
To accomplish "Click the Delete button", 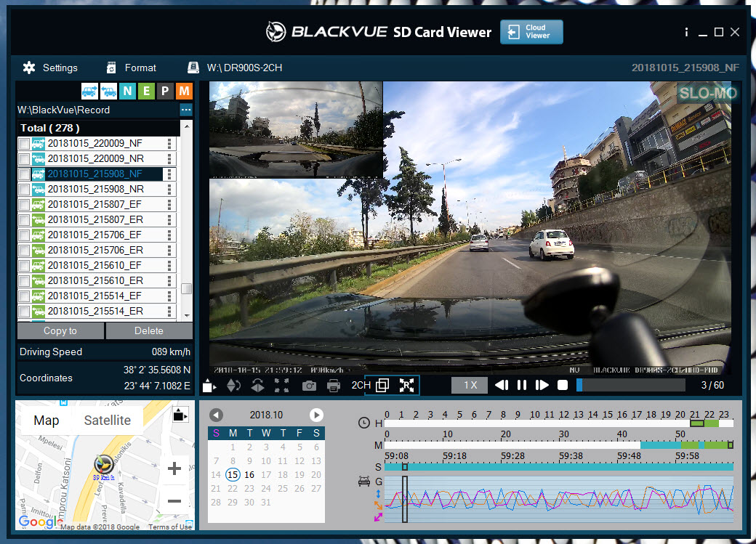I will click(149, 331).
